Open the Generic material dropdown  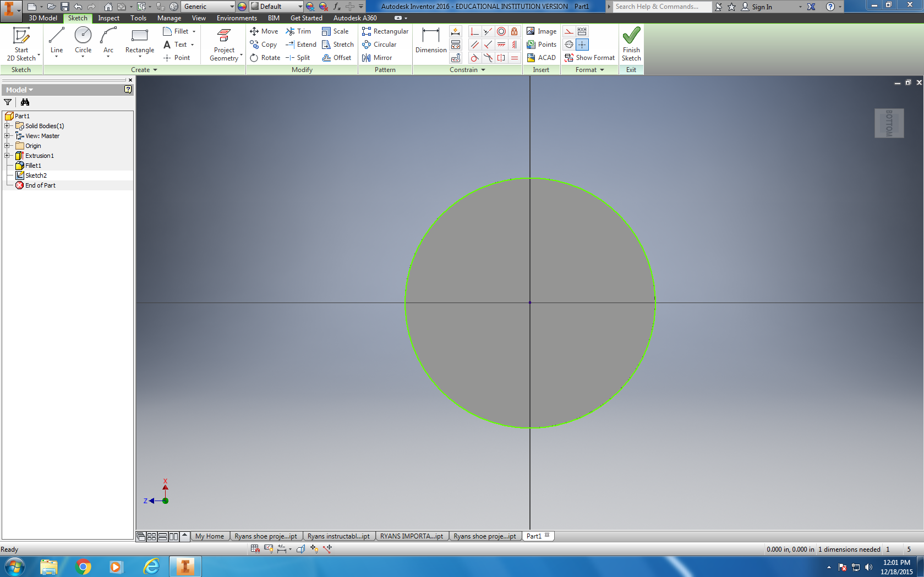coord(209,7)
